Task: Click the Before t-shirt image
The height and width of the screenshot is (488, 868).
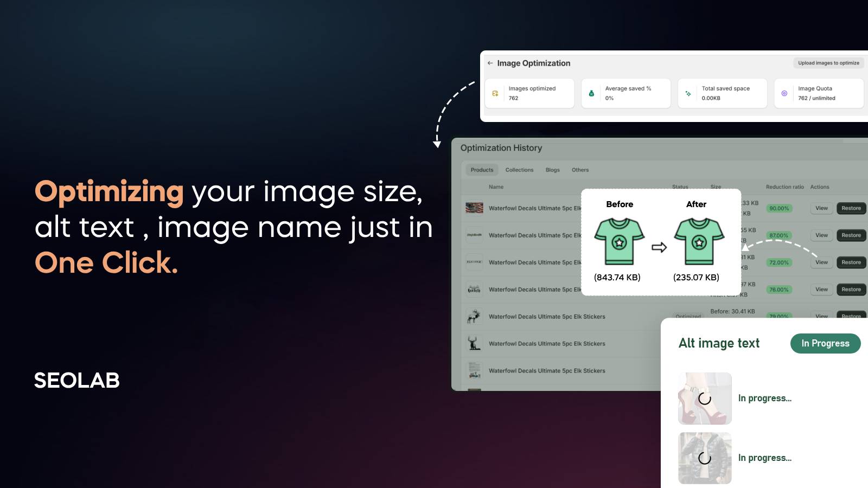Action: point(620,241)
